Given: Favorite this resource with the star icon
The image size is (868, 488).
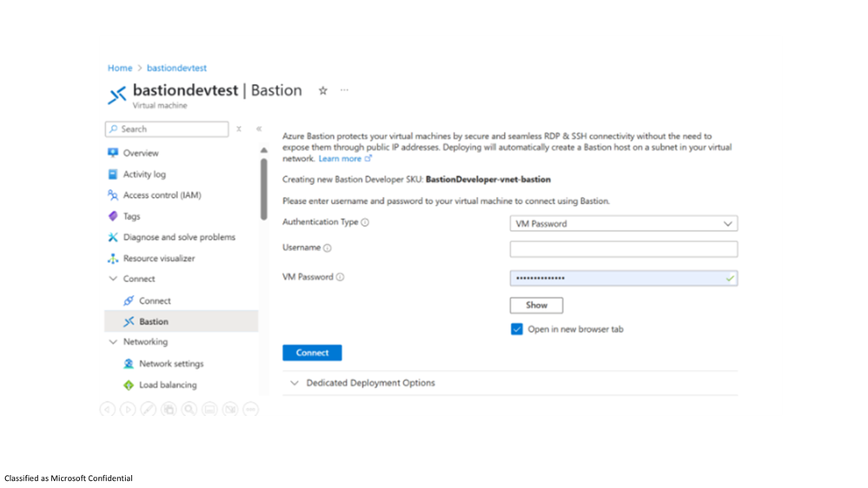Looking at the screenshot, I should pos(322,90).
